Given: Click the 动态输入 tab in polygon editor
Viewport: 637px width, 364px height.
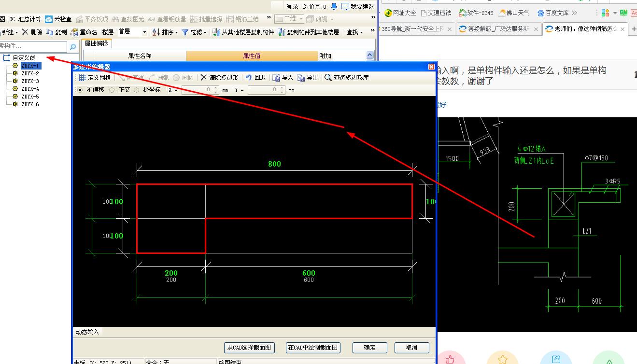Looking at the screenshot, I should tap(87, 332).
